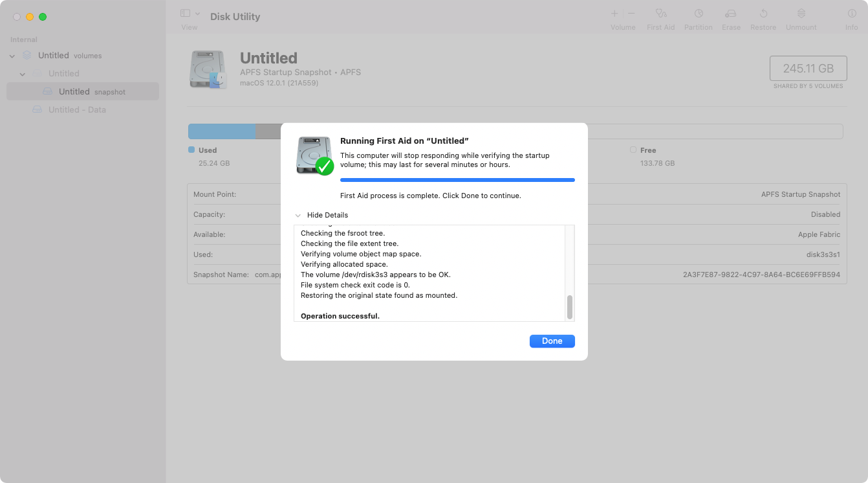Click the add volume plus icon
This screenshot has height=483, width=868.
[x=614, y=14]
